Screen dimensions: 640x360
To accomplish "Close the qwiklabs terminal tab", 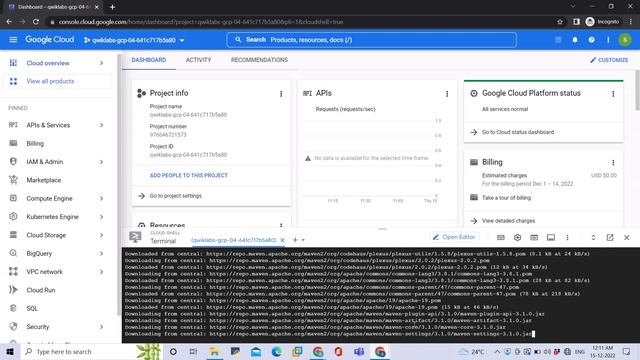I will click(282, 240).
